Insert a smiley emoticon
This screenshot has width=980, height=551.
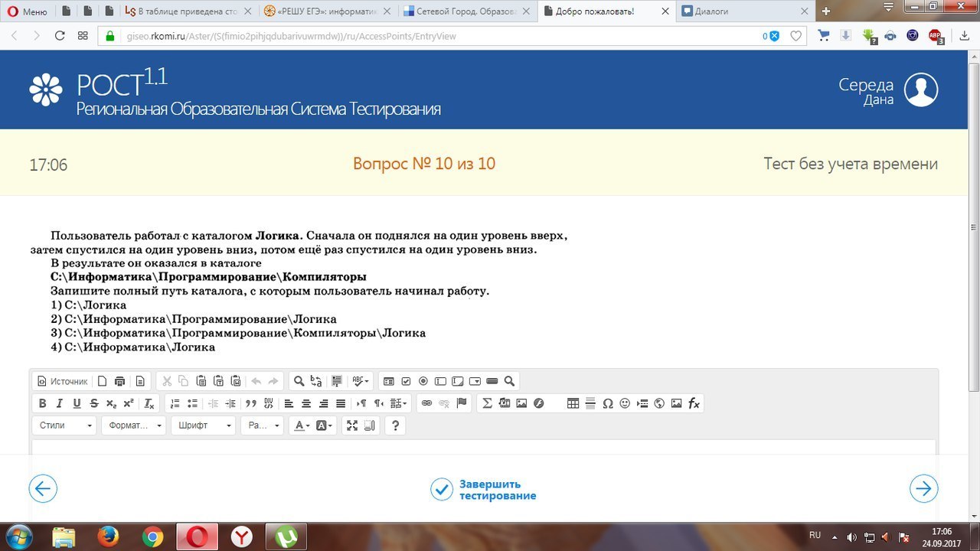[625, 403]
